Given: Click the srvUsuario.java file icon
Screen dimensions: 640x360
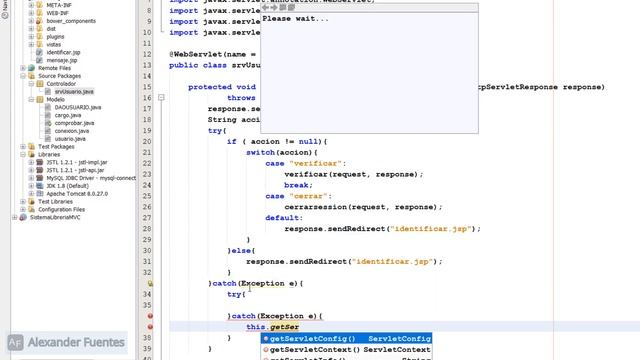Looking at the screenshot, I should [48, 91].
